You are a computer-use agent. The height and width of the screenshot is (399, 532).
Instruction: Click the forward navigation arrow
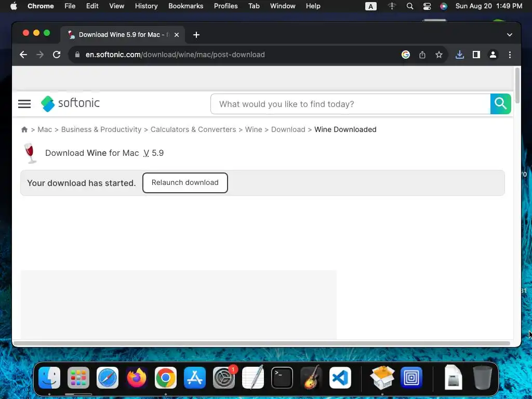click(x=40, y=55)
